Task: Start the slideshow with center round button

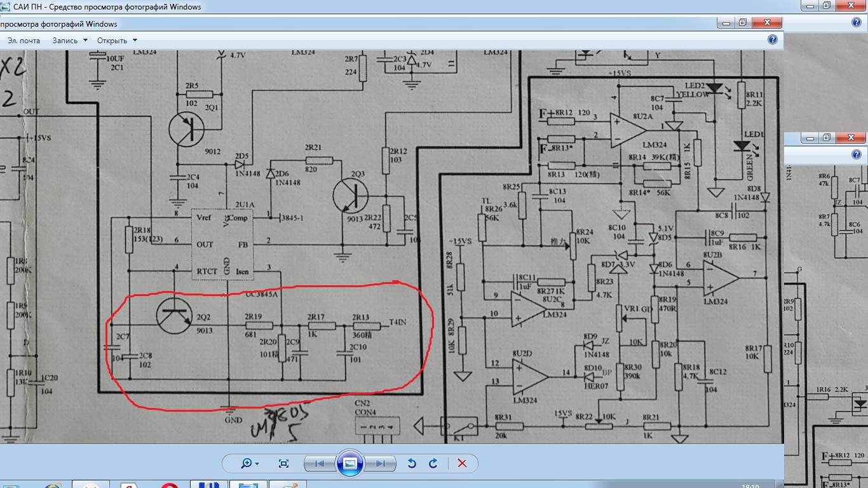Action: [349, 463]
